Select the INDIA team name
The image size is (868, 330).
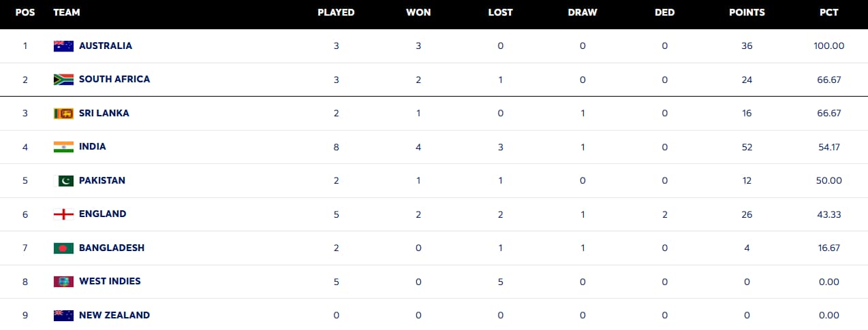(x=93, y=147)
